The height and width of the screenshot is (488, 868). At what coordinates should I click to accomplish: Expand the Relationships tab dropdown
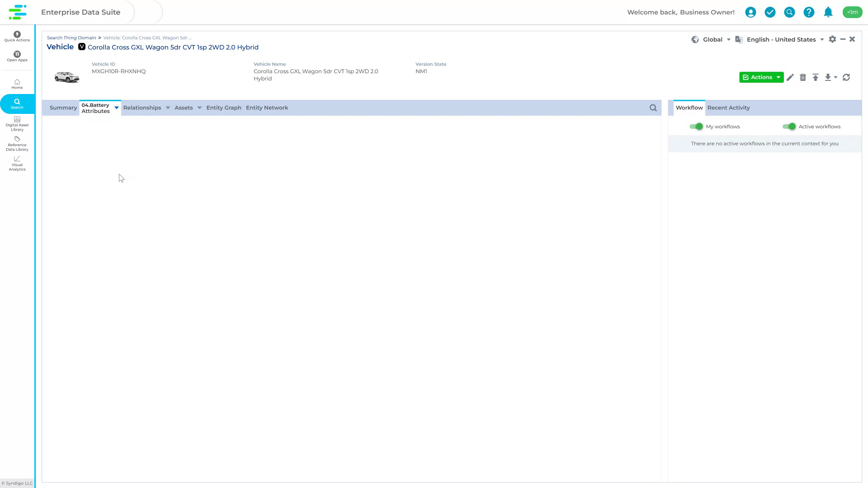click(168, 108)
